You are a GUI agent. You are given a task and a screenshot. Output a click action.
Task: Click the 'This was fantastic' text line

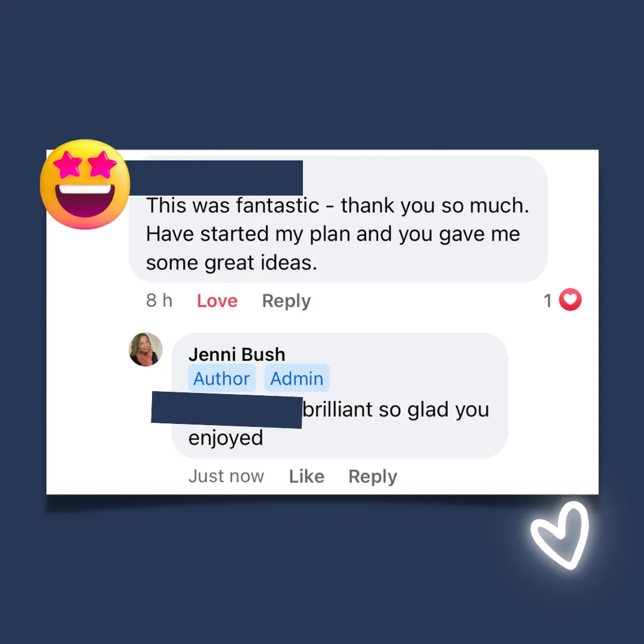tap(338, 205)
